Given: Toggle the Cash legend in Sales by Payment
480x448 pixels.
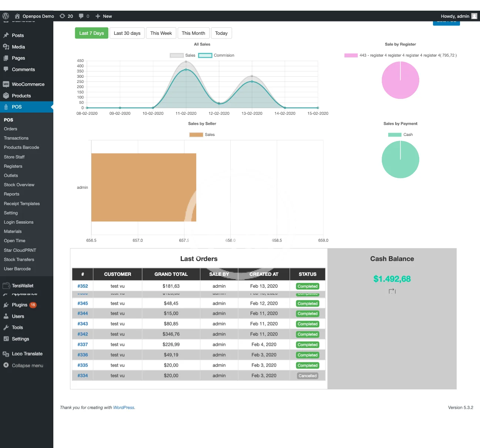Looking at the screenshot, I should click(x=394, y=135).
